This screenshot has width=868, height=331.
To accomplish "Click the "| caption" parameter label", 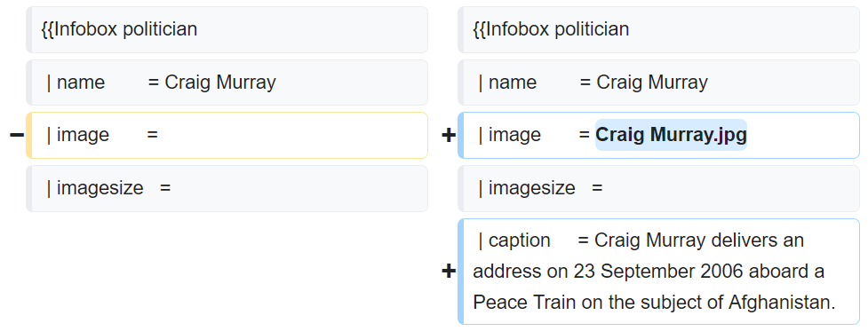I will 514,240.
